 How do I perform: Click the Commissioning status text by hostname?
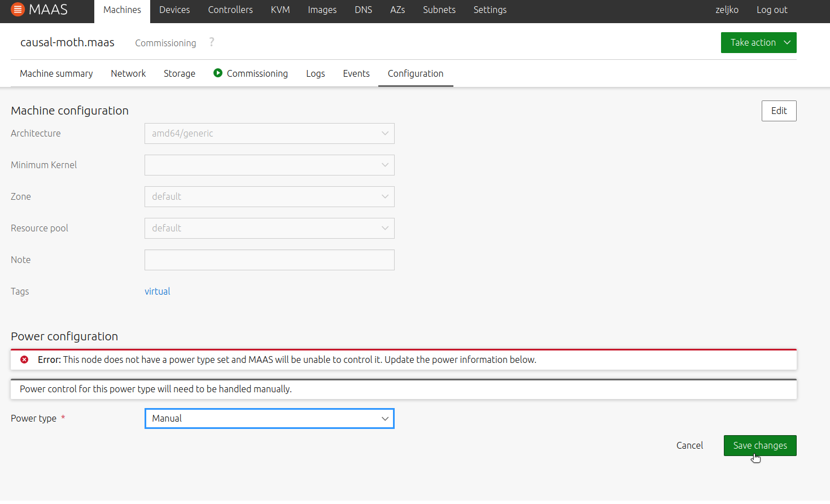point(165,43)
